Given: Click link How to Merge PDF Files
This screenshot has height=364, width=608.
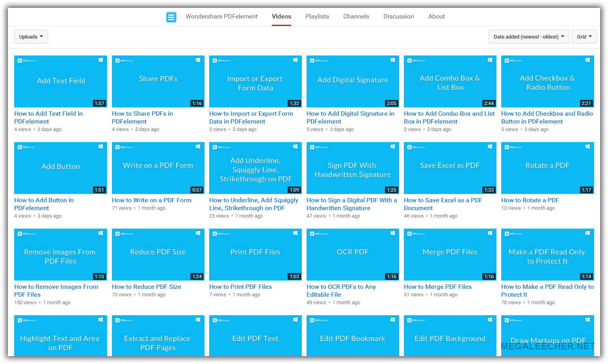Looking at the screenshot, I should pos(438,286).
